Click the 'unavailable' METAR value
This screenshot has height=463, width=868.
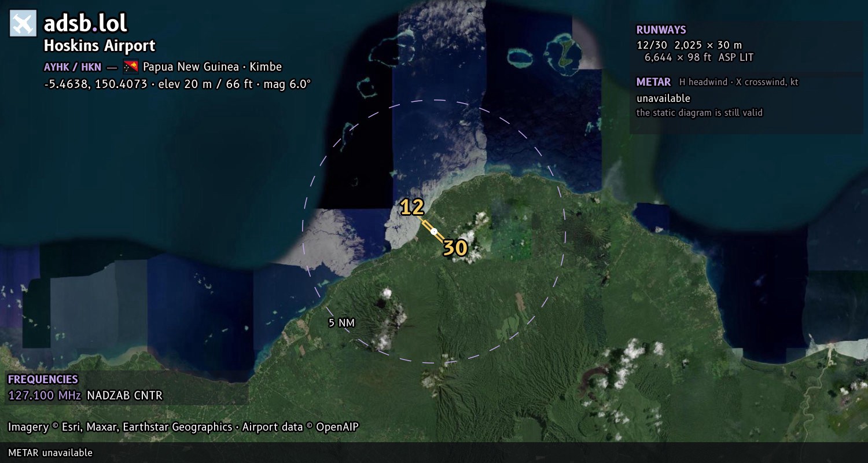pyautogui.click(x=663, y=98)
